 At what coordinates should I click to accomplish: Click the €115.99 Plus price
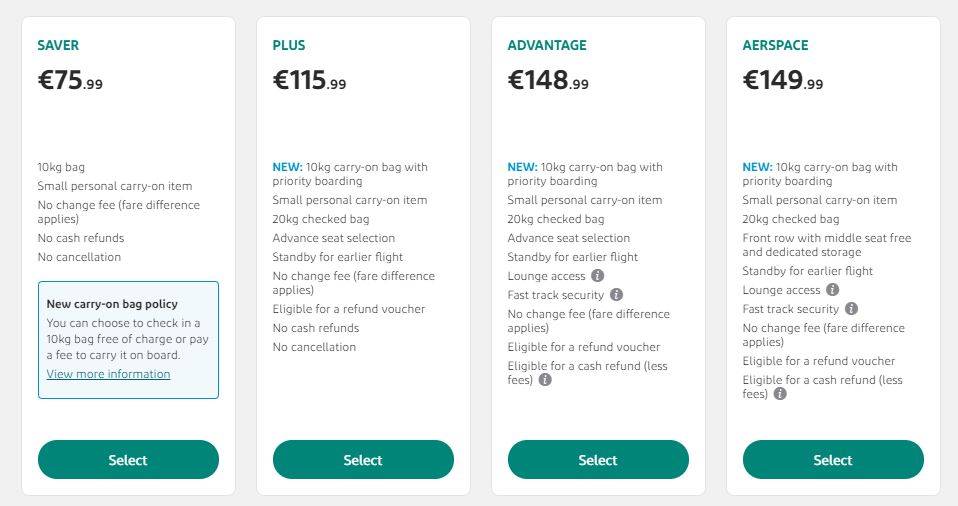(310, 81)
